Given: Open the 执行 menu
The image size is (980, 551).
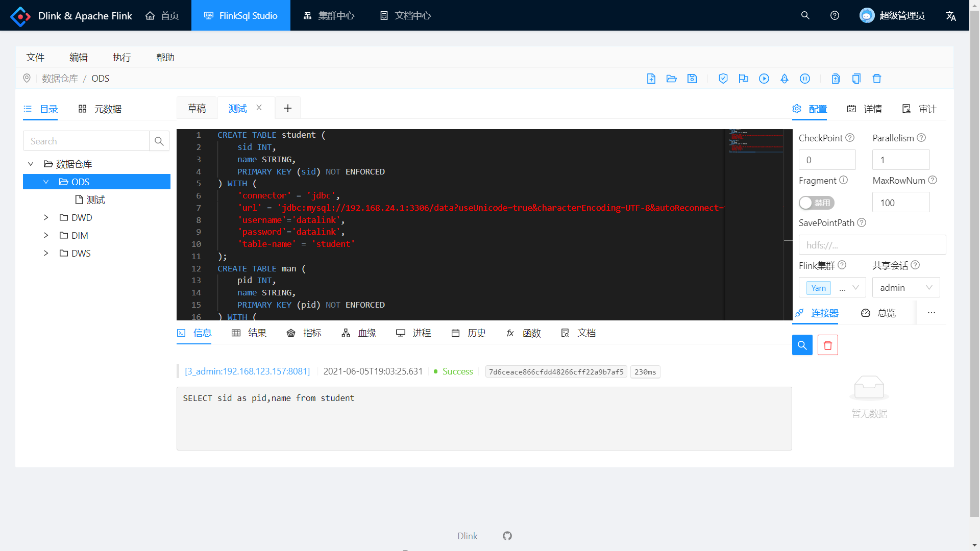Looking at the screenshot, I should tap(122, 58).
